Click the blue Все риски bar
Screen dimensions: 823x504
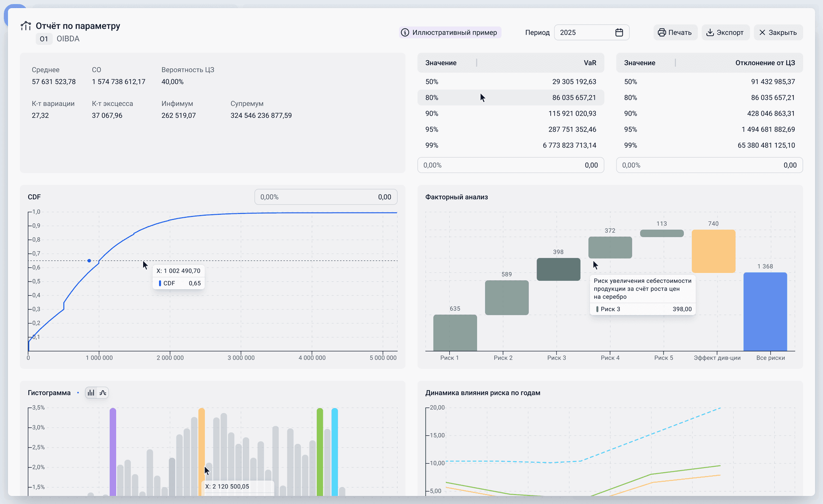click(765, 312)
